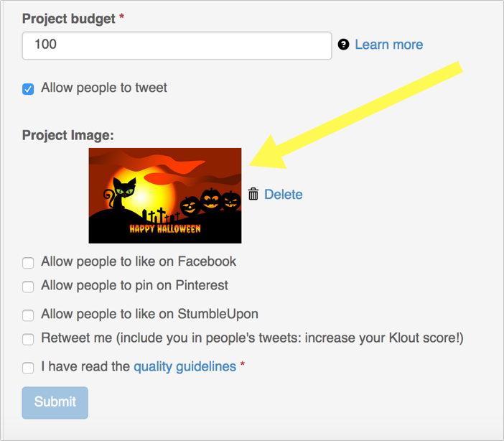Click the Allow people to like on StumbleUpon text
Image resolution: width=504 pixels, height=441 pixels.
149,314
